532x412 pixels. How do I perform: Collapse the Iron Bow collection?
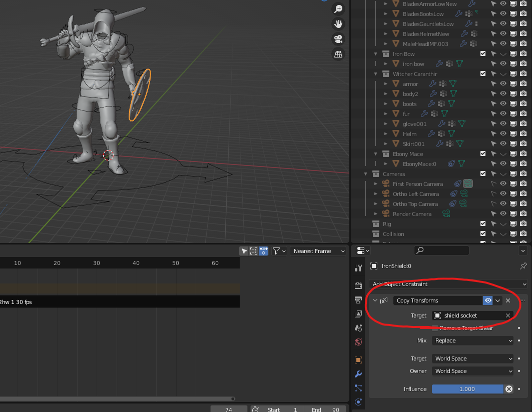point(375,54)
